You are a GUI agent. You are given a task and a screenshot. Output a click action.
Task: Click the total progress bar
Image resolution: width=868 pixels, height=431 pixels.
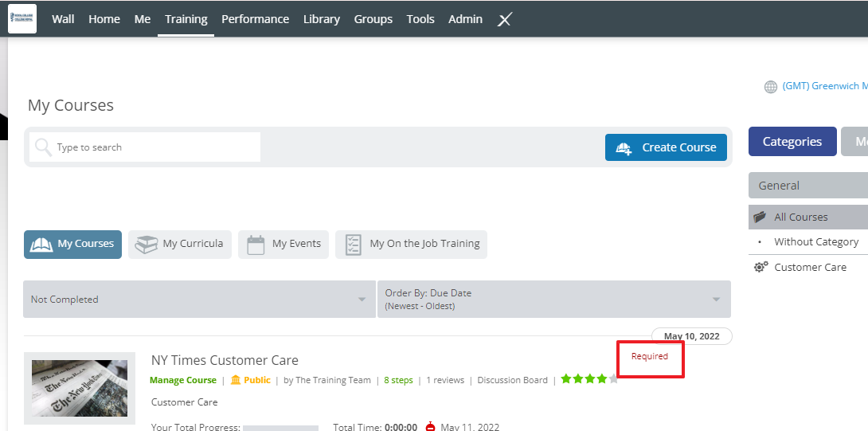point(280,428)
